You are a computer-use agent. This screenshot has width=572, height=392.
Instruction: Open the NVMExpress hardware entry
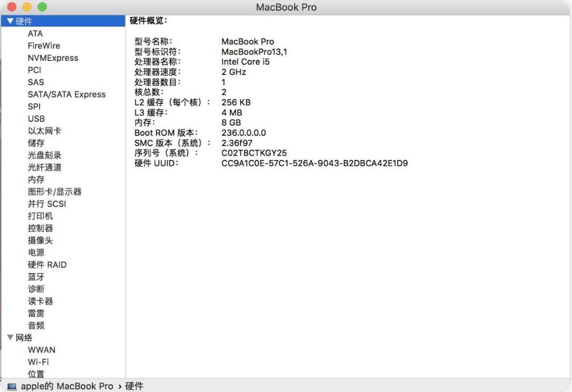tap(53, 58)
